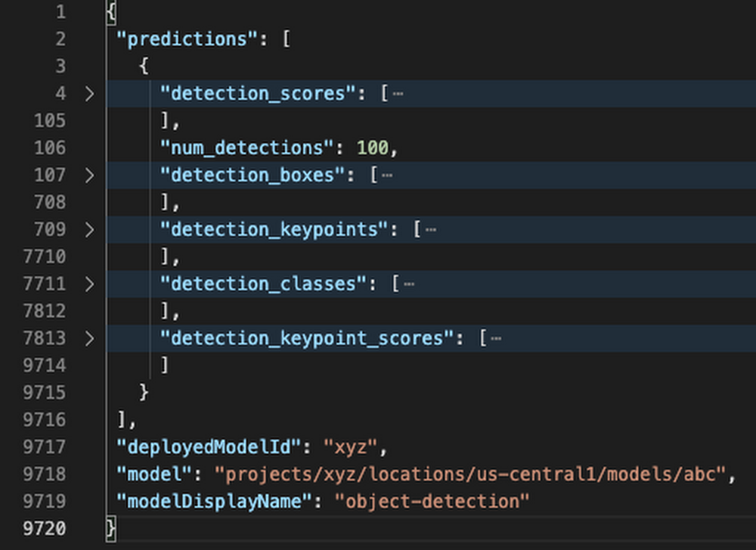This screenshot has height=550, width=756.
Task: Click the ellipsis icon after detection_scores bracket
Action: pos(398,94)
